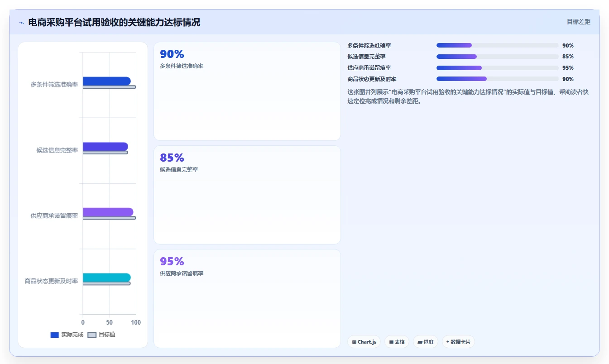The height and width of the screenshot is (364, 609).
Task: Click the x-axis tick value 50
Action: coord(109,322)
